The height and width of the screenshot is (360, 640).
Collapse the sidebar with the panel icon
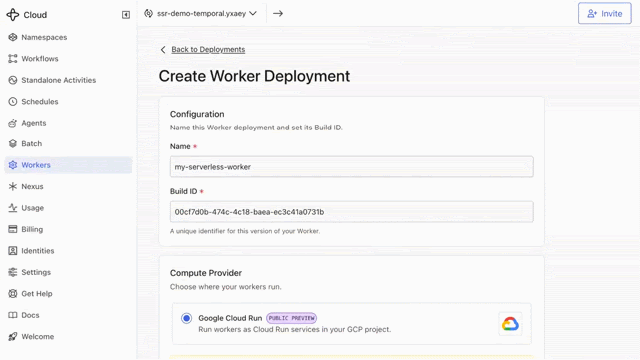click(126, 15)
